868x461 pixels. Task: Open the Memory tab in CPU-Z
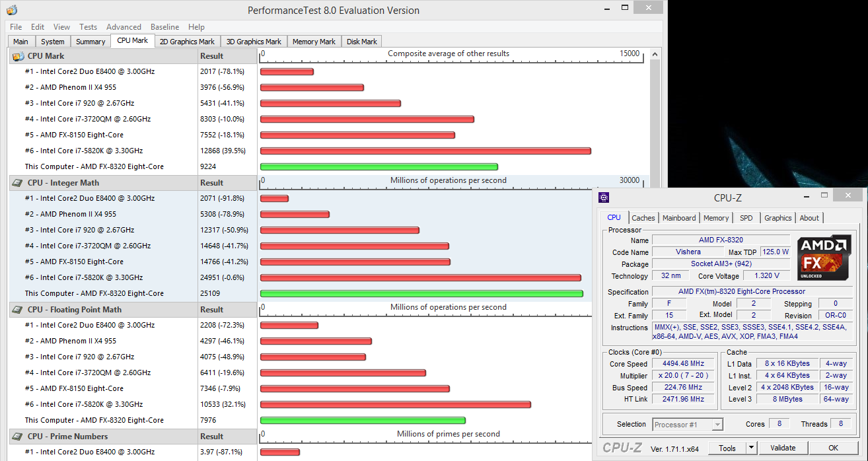(716, 218)
